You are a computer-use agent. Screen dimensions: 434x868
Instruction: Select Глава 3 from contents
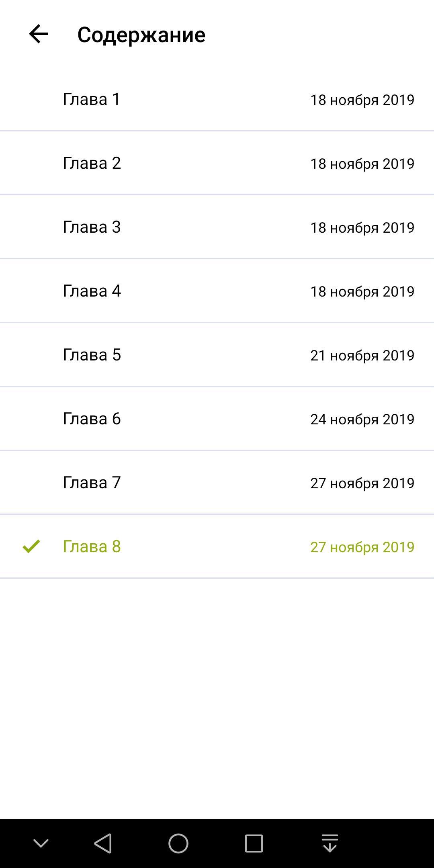[x=92, y=227]
